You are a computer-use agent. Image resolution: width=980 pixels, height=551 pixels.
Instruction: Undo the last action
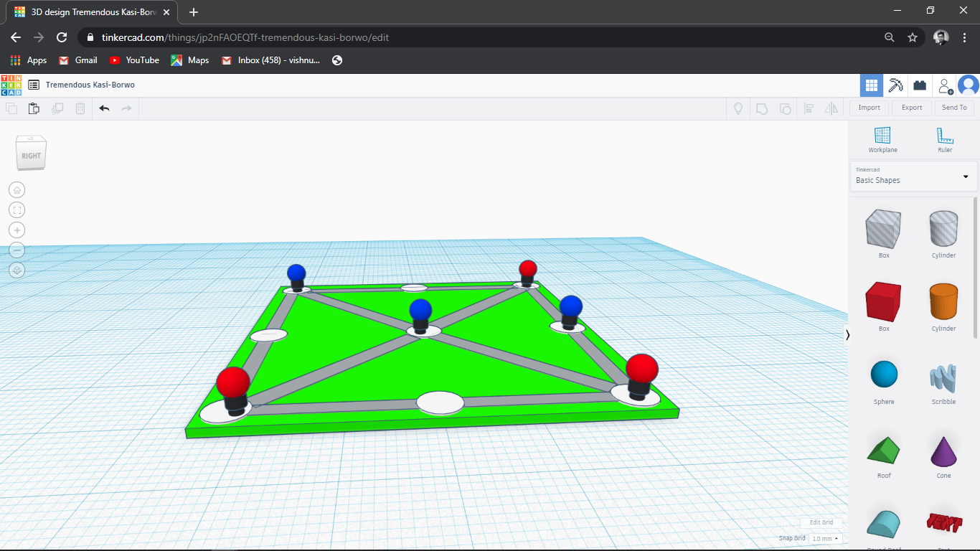[x=105, y=108]
